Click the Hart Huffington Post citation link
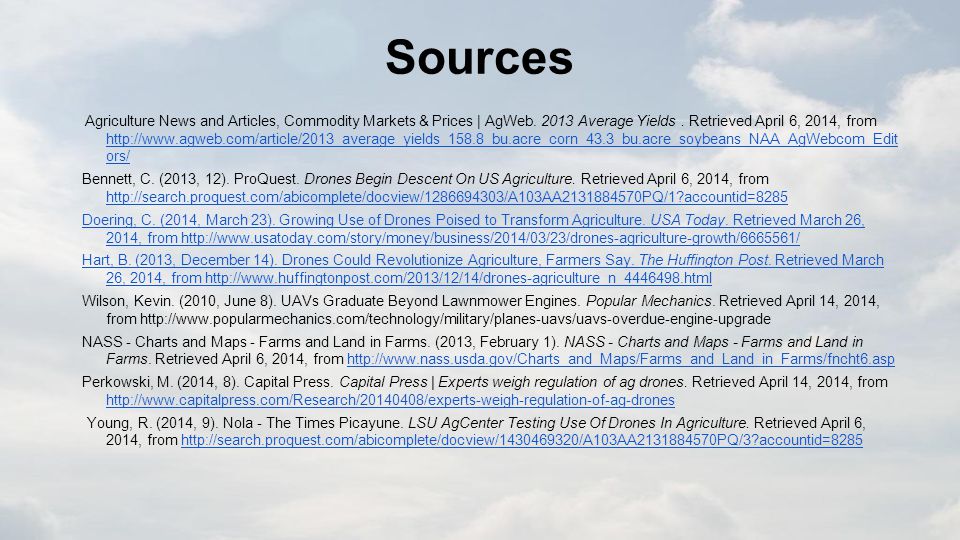Screen dimensions: 960x540 (x=482, y=269)
